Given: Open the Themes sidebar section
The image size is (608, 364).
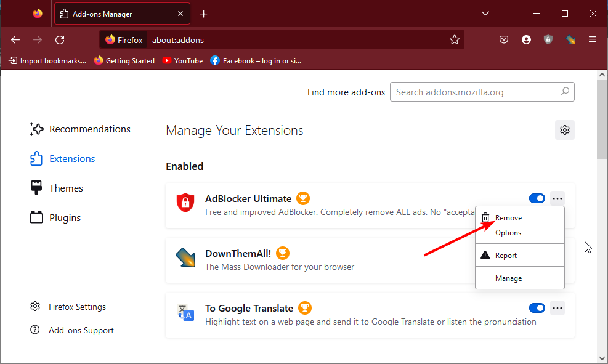Looking at the screenshot, I should 57,188.
